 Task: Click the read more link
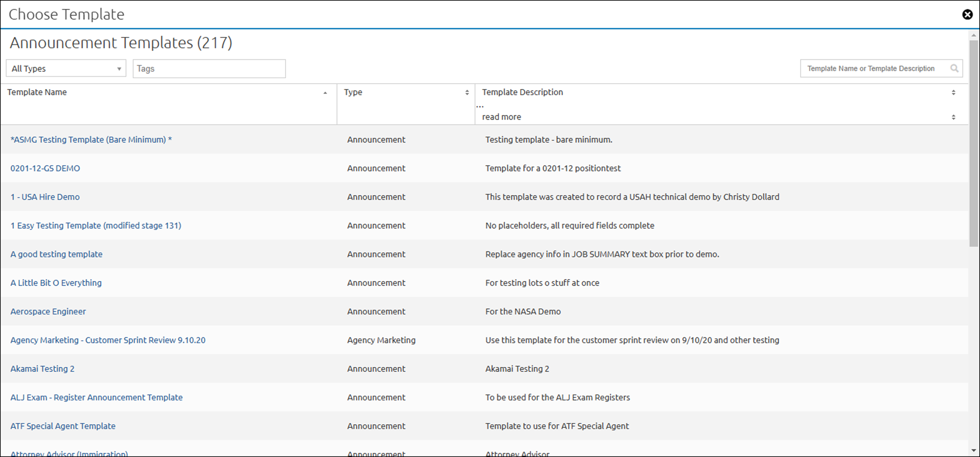[501, 117]
